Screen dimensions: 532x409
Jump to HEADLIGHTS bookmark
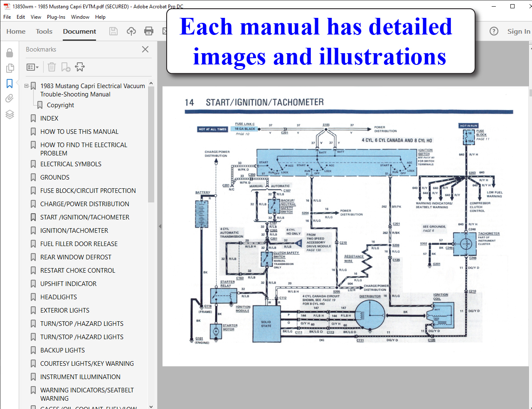click(59, 297)
